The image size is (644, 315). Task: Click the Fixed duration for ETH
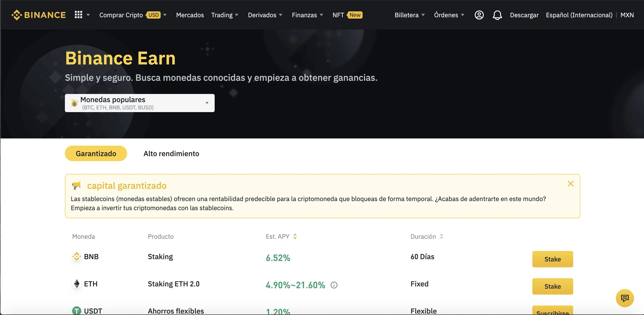420,284
